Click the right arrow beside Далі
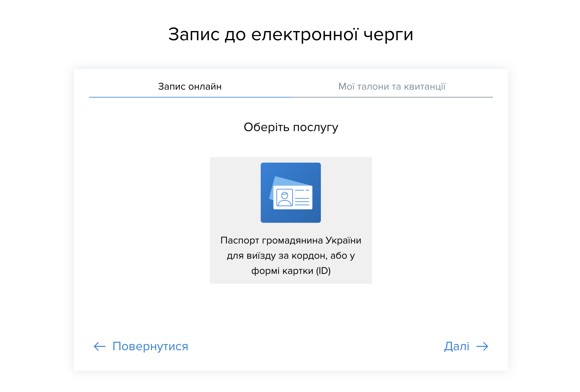 tap(482, 346)
